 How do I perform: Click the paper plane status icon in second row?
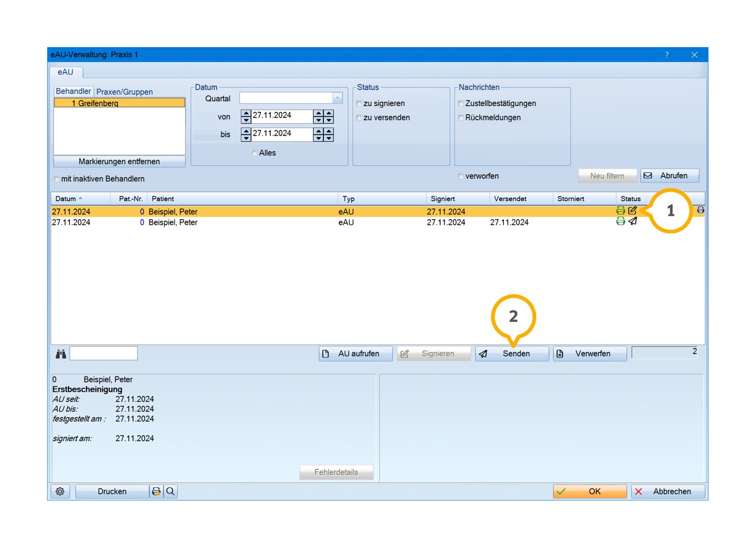click(x=633, y=221)
